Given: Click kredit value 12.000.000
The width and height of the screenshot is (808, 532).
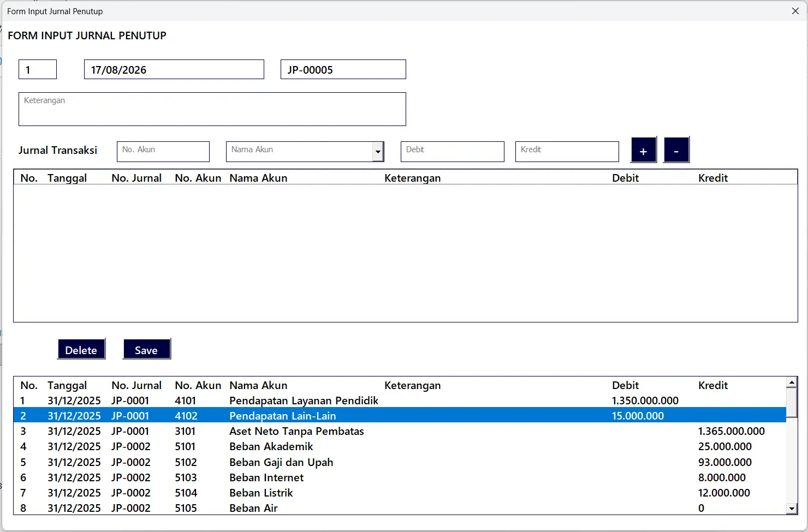Looking at the screenshot, I should tap(724, 493).
